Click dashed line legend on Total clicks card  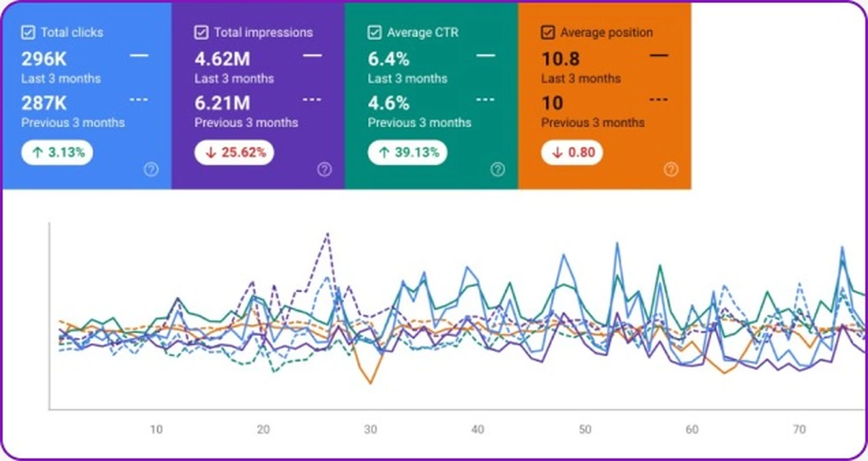coord(139,99)
